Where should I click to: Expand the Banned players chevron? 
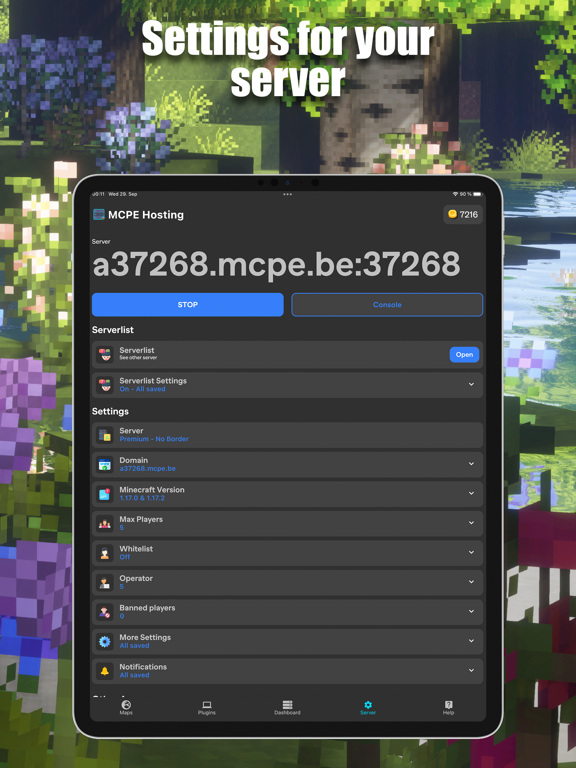pyautogui.click(x=471, y=611)
